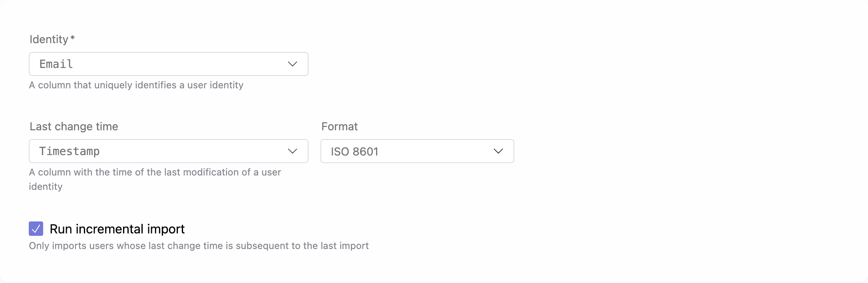Open the Identity selector showing Email
This screenshot has width=868, height=283.
(x=168, y=64)
